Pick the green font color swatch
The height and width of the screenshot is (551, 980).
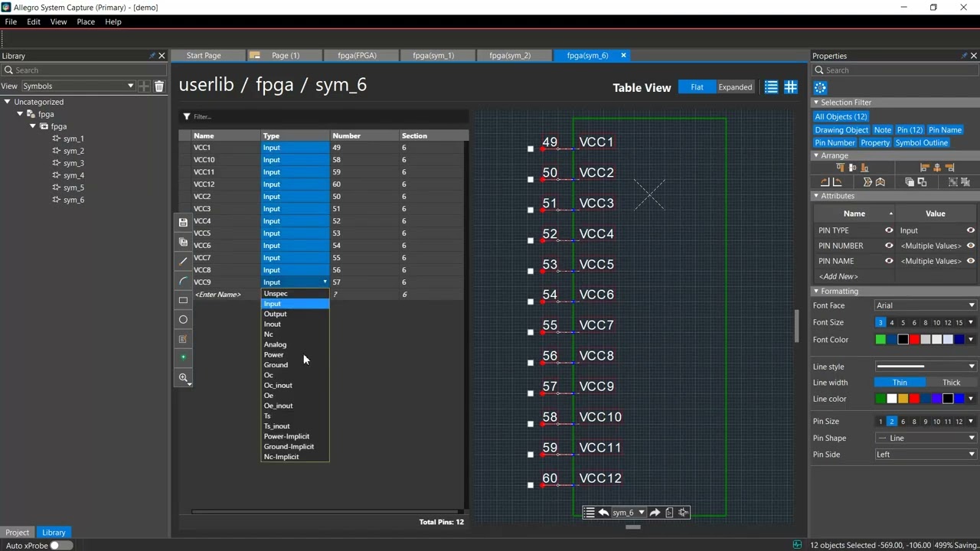pos(880,340)
